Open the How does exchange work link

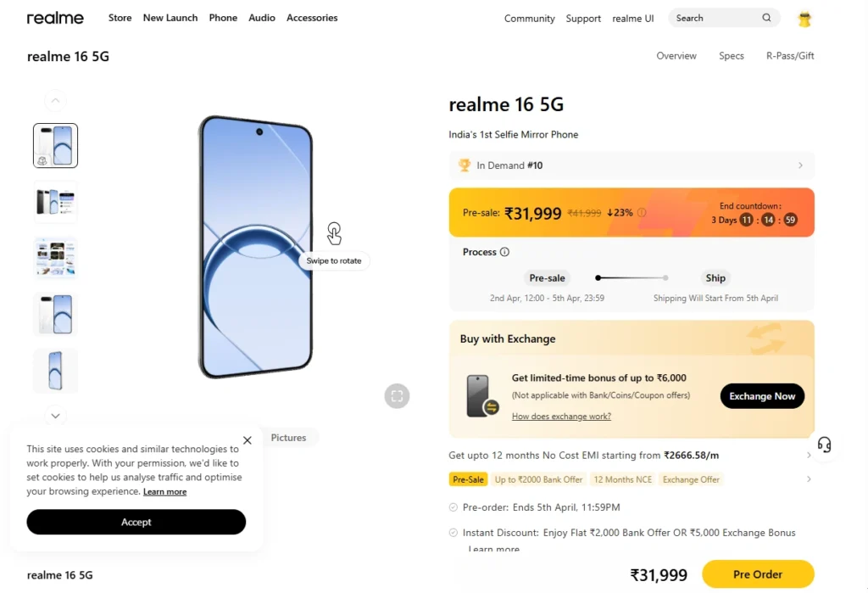pos(561,416)
